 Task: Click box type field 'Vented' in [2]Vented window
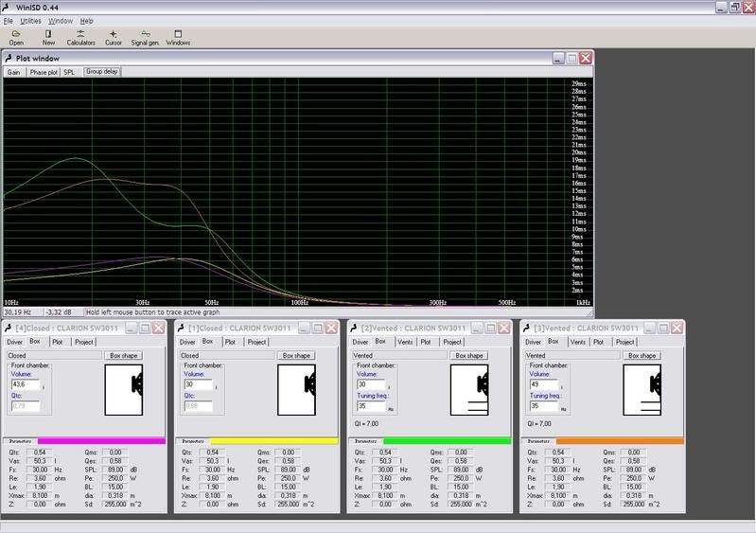coord(399,356)
